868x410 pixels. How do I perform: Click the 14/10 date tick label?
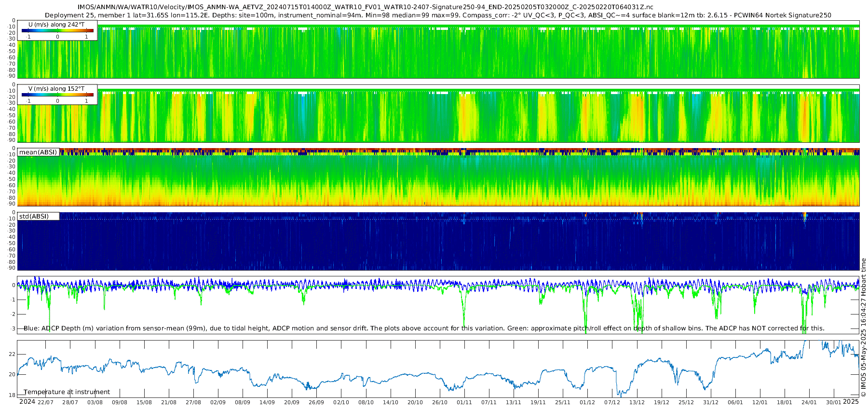391,403
